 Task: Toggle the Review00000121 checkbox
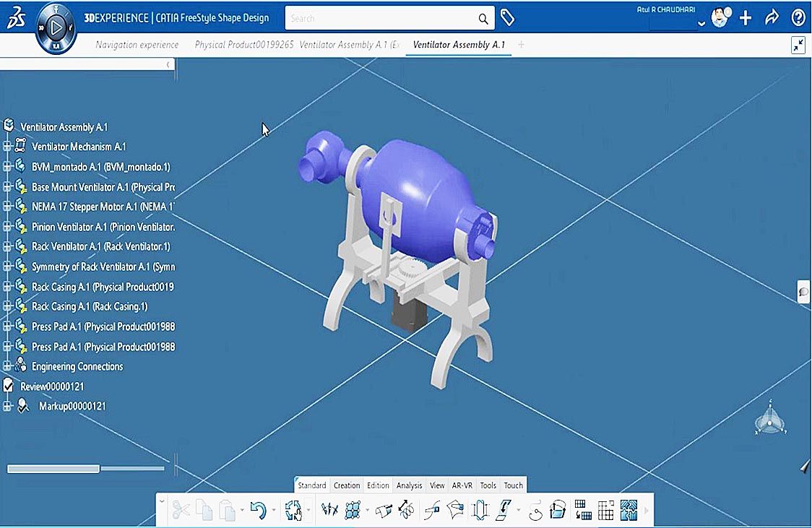tap(9, 386)
